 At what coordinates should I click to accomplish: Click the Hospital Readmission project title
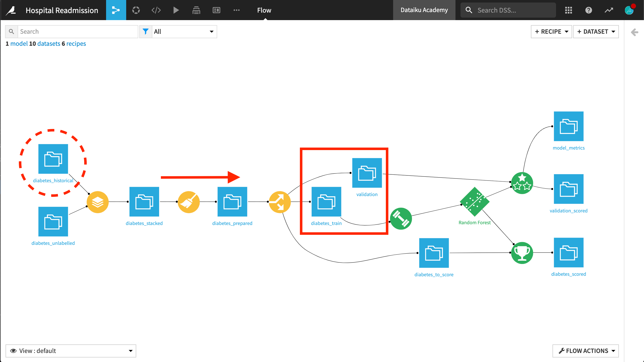[62, 10]
